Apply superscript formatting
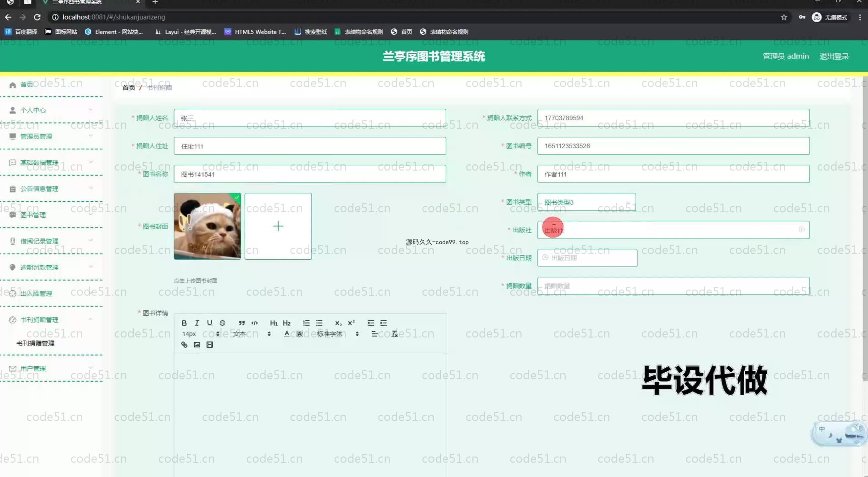Viewport: 868px width, 477px height. coord(351,323)
